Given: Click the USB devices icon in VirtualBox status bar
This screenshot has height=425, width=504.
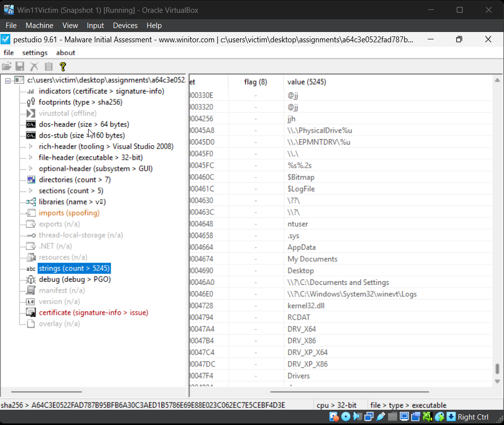Looking at the screenshot, I should click(x=380, y=417).
